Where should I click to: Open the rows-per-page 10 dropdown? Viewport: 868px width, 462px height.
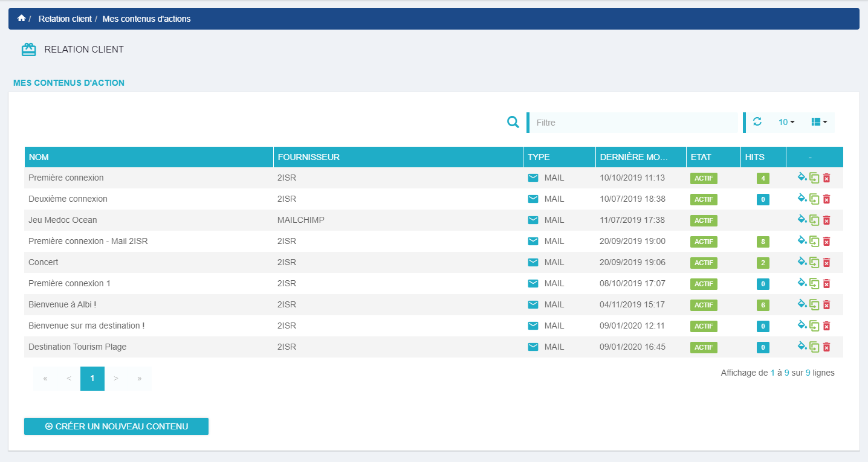(786, 122)
